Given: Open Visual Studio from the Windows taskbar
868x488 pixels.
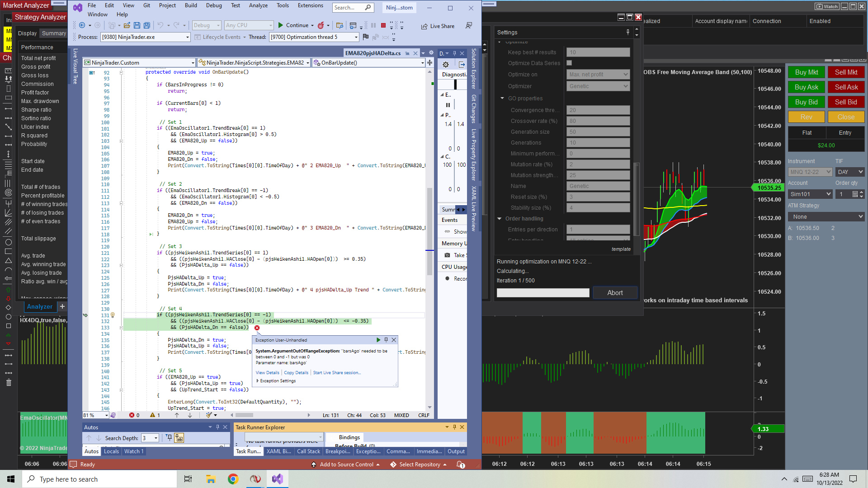Looking at the screenshot, I should tap(277, 479).
